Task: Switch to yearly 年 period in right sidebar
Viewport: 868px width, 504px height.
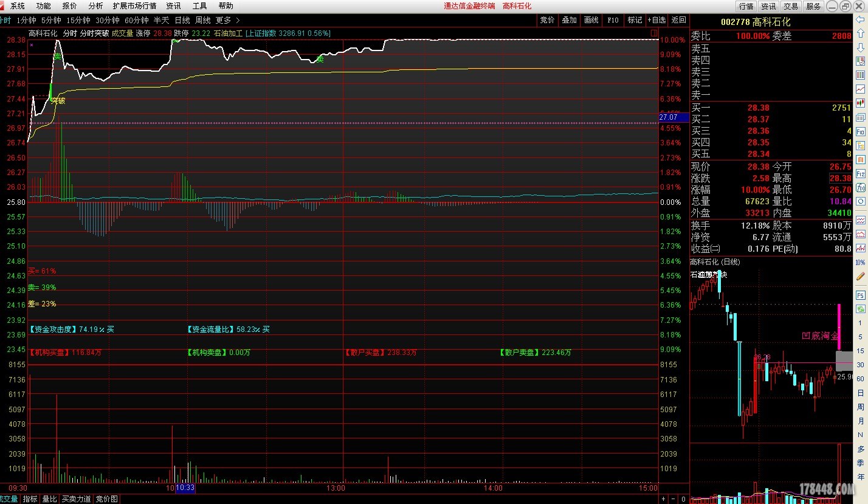Action: pos(860,477)
